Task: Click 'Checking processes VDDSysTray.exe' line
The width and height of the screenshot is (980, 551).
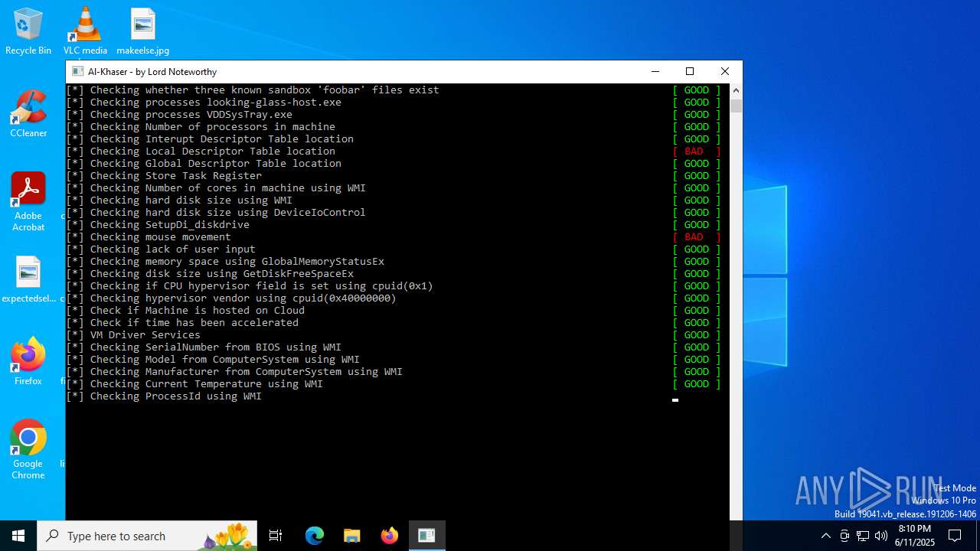Action: [x=179, y=115]
